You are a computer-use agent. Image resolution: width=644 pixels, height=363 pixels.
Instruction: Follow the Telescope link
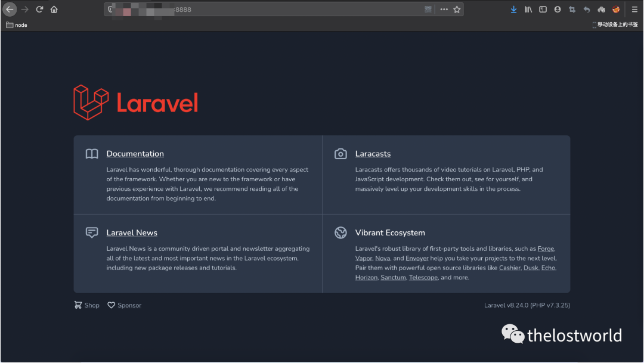[423, 278]
